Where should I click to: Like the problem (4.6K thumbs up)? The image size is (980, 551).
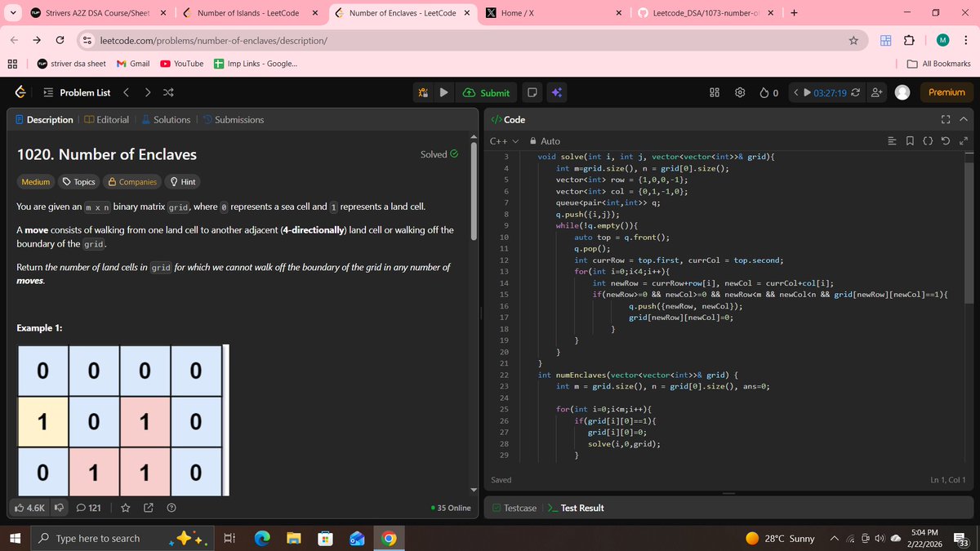tap(30, 508)
